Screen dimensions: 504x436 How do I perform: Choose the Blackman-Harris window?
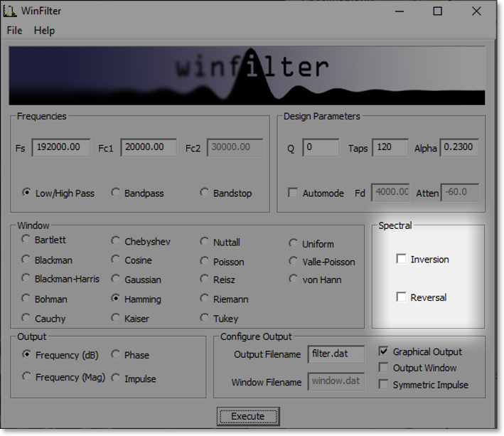tap(26, 279)
